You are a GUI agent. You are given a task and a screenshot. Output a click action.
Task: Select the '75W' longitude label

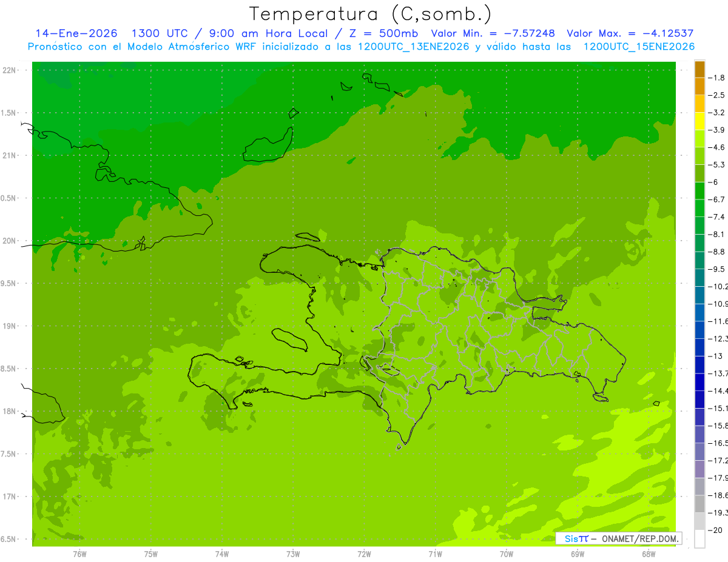click(151, 554)
